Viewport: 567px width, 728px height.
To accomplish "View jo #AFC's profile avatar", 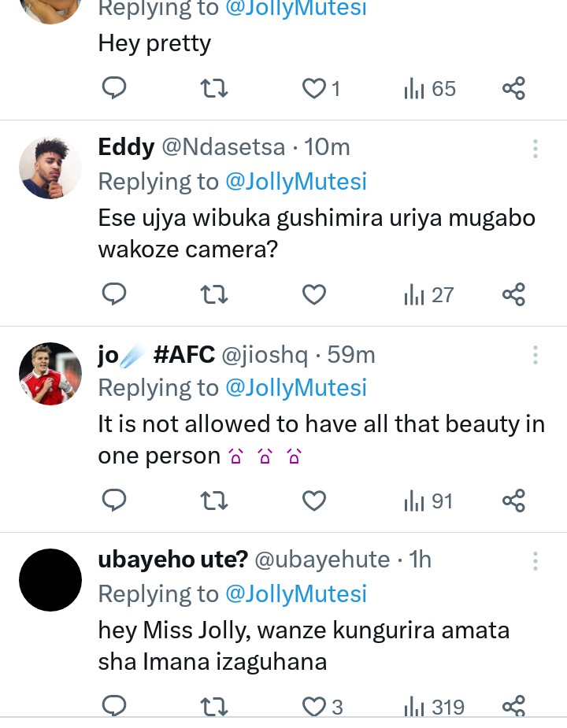I will [x=50, y=373].
